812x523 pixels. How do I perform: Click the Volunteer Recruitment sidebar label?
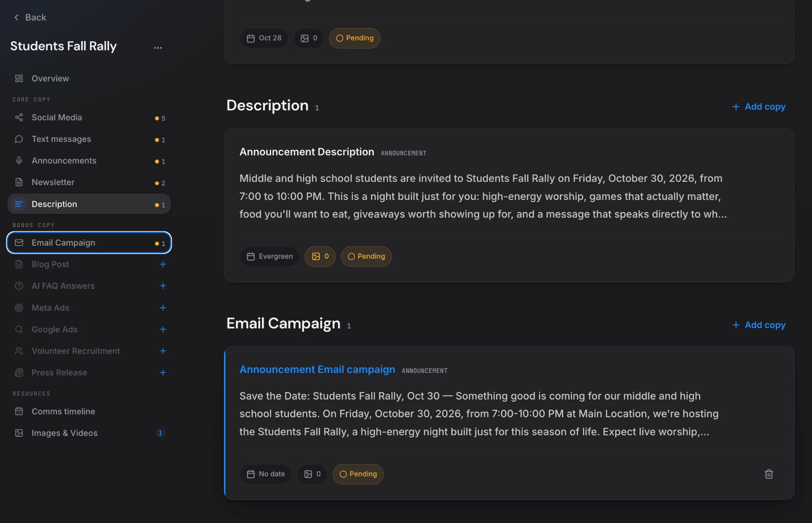coord(76,351)
